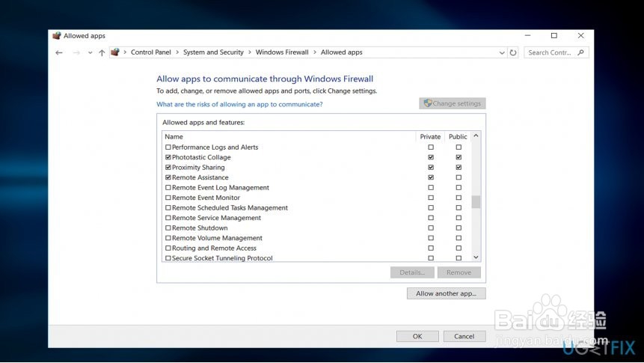Viewport: 644px width, 363px height.
Task: Click the firewall icon in address bar
Action: coord(115,52)
